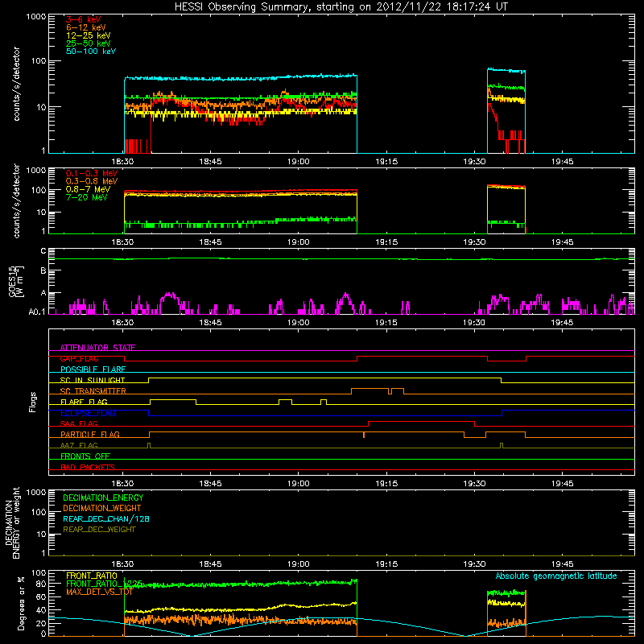The height and width of the screenshot is (644, 644).
Task: Click the yellow 12-25 keV legend label
Action: [89, 35]
